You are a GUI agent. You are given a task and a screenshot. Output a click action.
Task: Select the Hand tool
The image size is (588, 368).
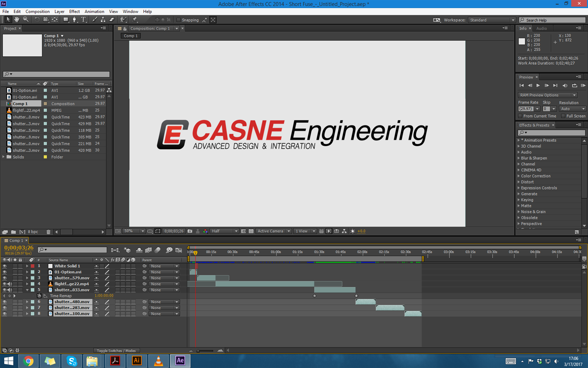17,20
